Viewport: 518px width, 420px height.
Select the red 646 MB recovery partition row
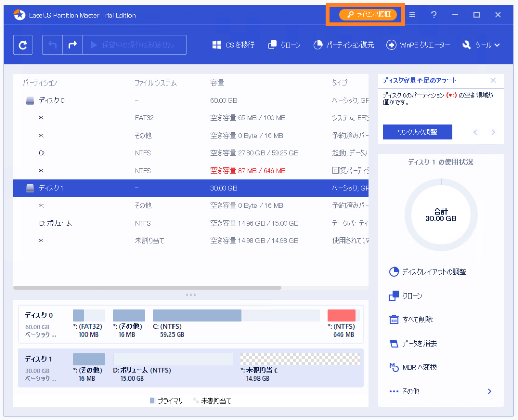point(191,171)
